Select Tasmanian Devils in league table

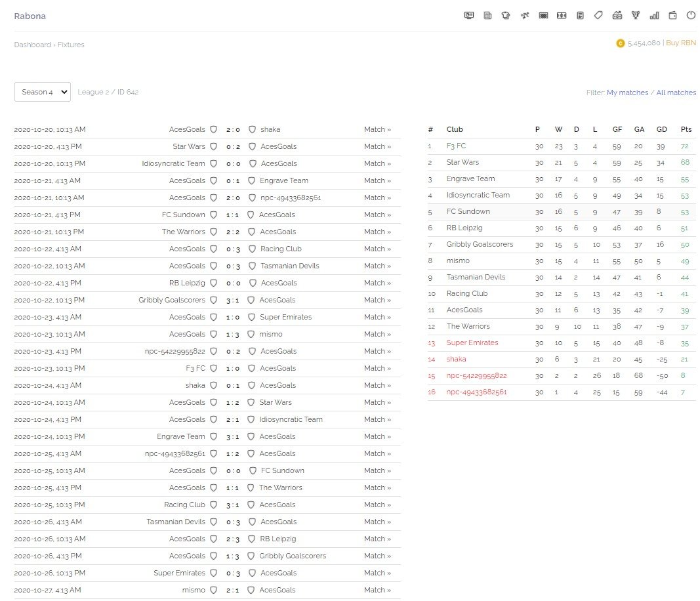476,278
